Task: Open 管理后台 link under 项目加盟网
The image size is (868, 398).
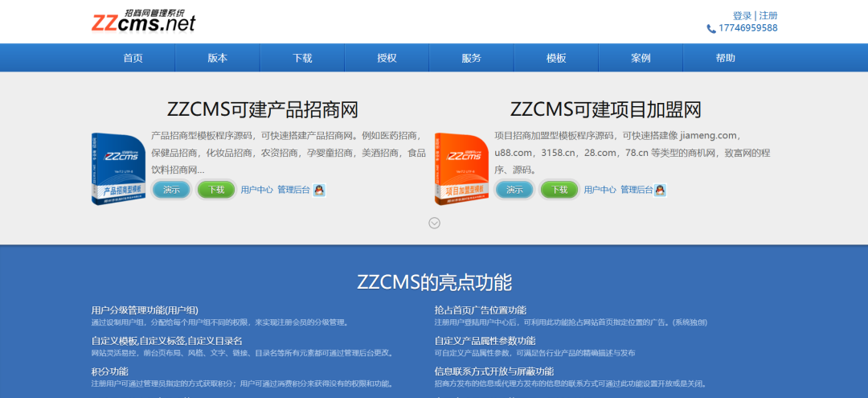Action: [x=637, y=189]
